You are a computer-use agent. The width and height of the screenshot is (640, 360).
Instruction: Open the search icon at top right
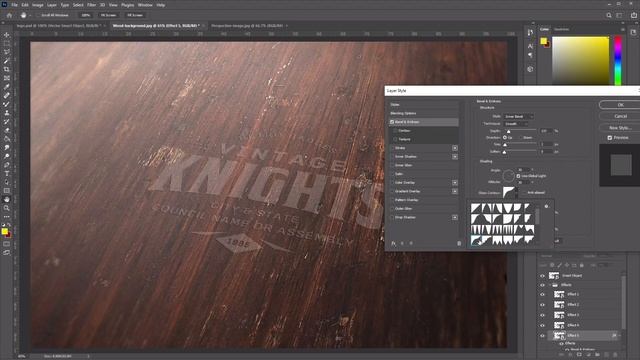(x=609, y=15)
